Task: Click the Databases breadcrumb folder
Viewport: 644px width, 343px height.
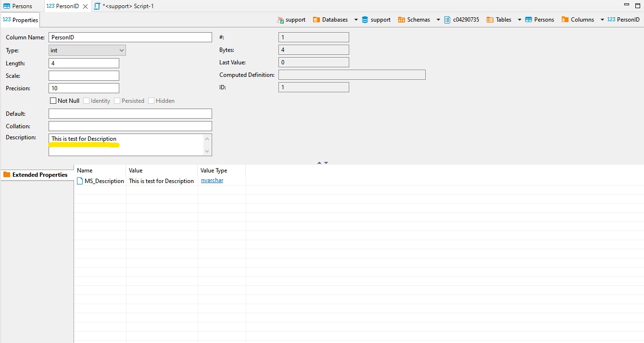Action: click(x=330, y=20)
